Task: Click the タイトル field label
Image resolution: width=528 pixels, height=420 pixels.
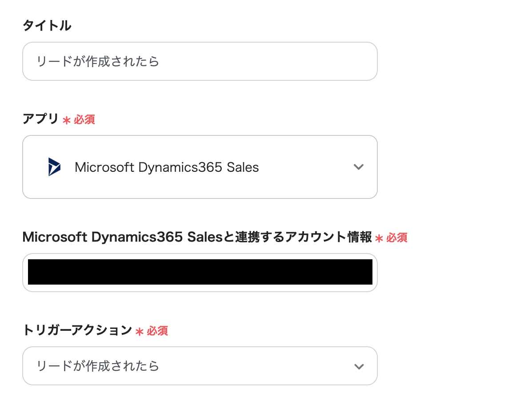Action: click(47, 26)
